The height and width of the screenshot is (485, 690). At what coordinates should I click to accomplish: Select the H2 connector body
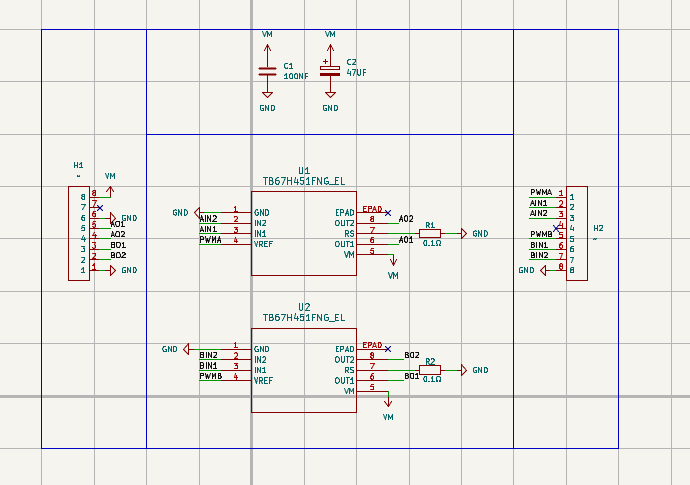[x=577, y=233]
